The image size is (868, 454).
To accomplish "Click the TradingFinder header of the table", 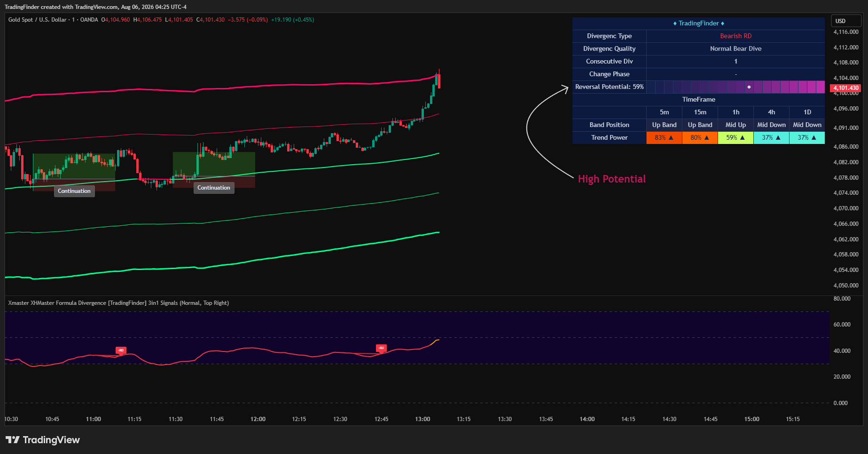I will click(698, 24).
